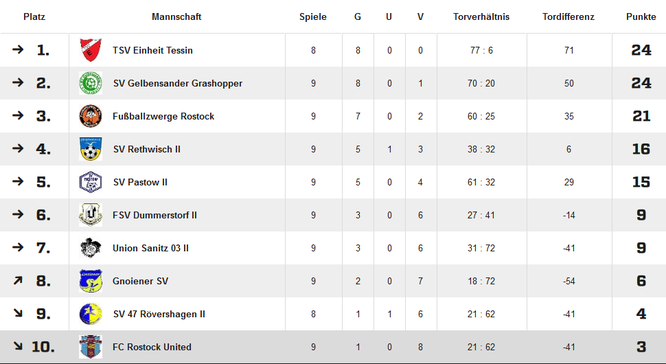Click the upward trend arrow at rank 8
The height and width of the screenshot is (364, 666).
[x=17, y=280]
